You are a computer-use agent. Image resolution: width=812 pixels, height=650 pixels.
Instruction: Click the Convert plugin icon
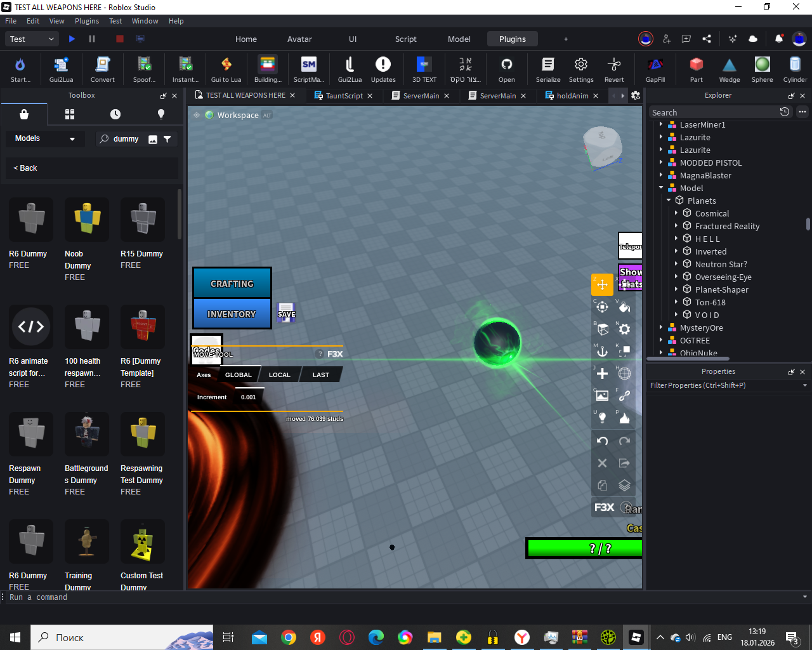[x=102, y=69]
